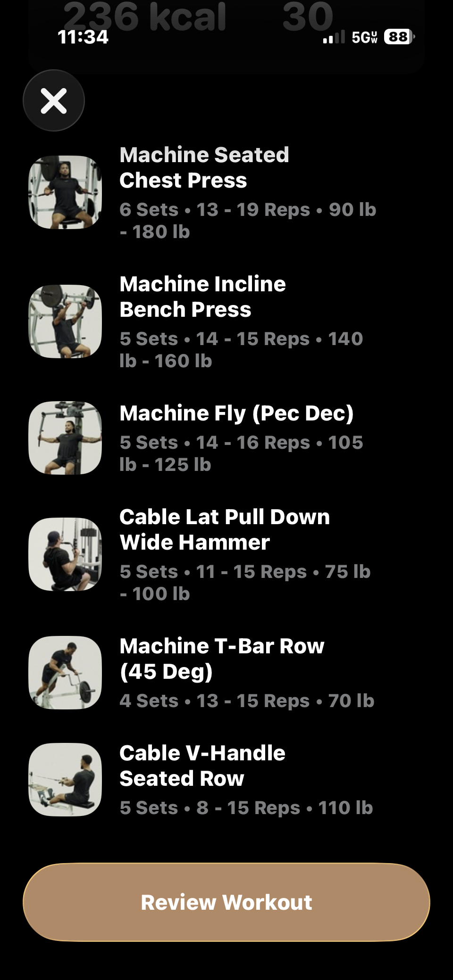Select the Machine Incline Bench Press title
Viewport: 453px width, 980px height.
click(x=202, y=296)
